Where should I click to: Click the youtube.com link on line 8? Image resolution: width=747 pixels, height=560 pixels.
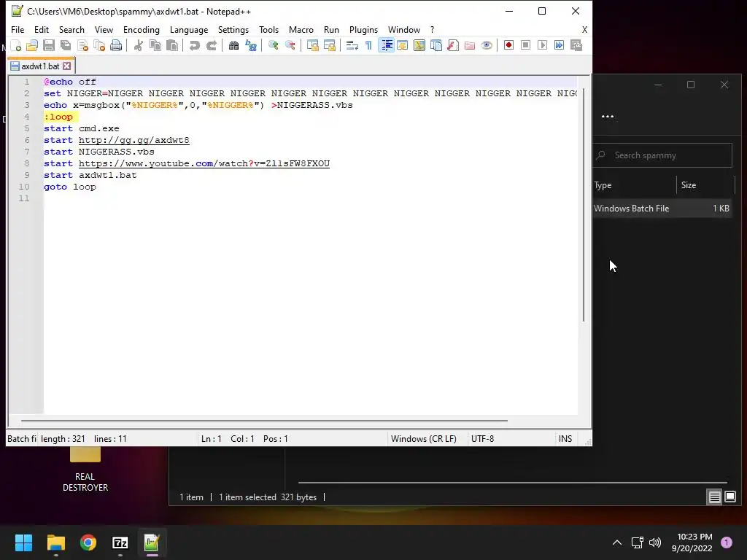pos(204,163)
